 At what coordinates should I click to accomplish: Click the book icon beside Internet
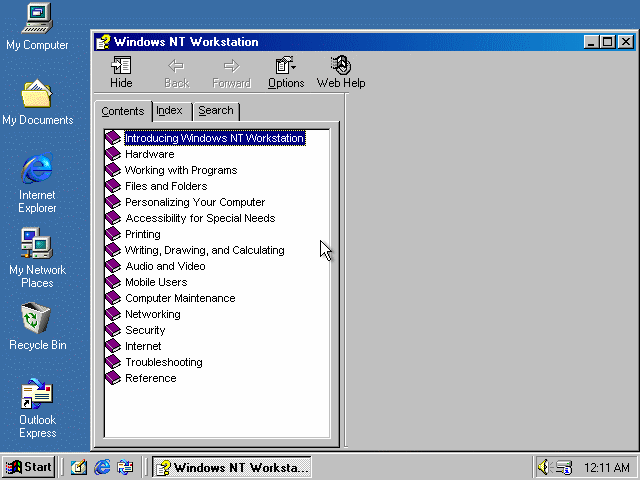pyautogui.click(x=113, y=346)
